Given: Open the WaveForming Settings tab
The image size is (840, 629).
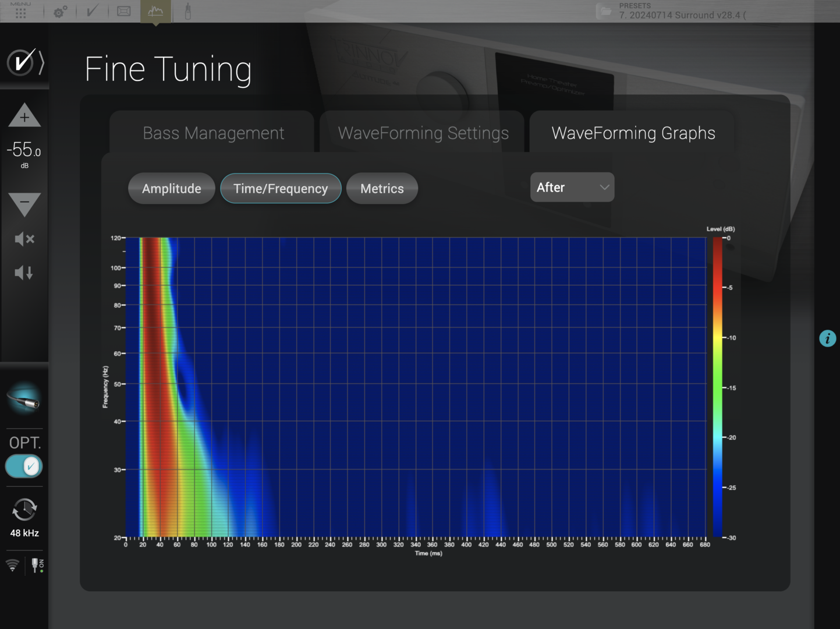Looking at the screenshot, I should click(423, 133).
